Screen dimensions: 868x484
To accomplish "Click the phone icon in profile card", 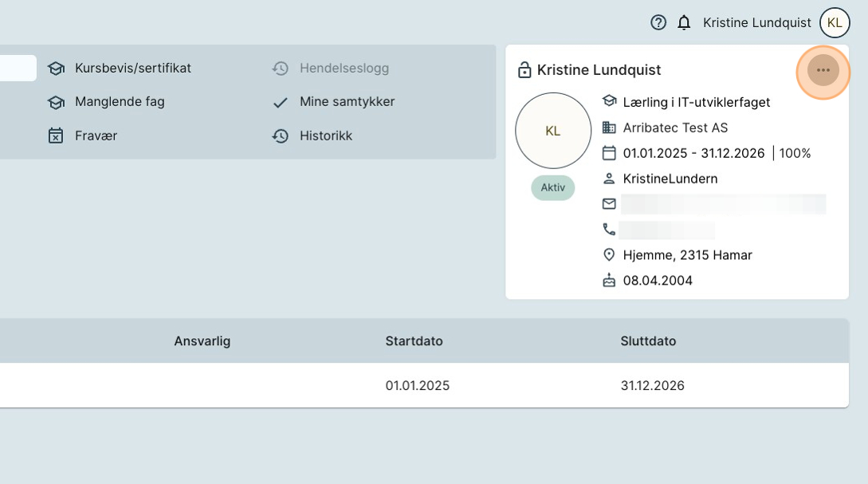I will [x=609, y=230].
